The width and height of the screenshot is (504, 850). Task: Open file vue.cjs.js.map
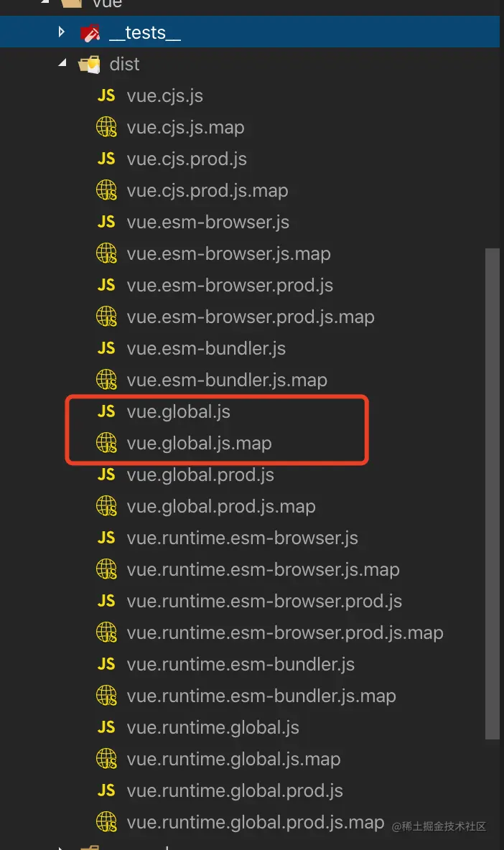click(x=185, y=128)
